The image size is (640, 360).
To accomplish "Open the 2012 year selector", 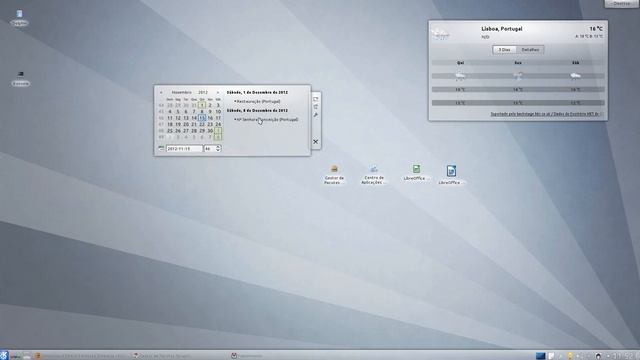I will click(x=203, y=93).
